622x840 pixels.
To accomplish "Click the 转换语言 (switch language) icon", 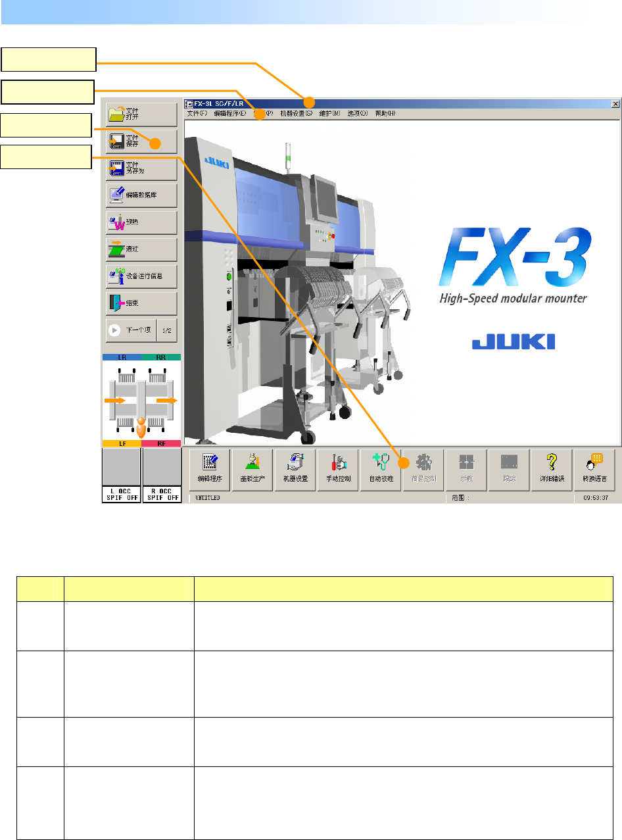I will (x=594, y=470).
